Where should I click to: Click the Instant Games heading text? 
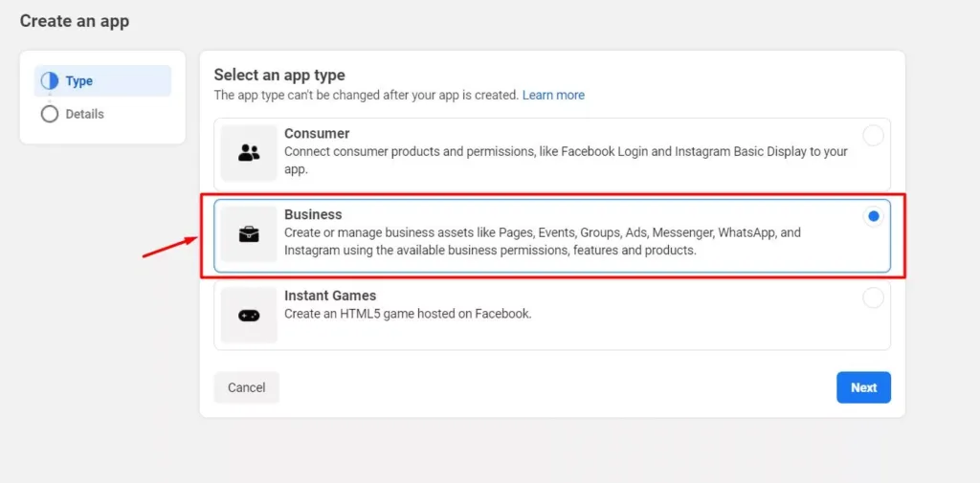click(330, 295)
